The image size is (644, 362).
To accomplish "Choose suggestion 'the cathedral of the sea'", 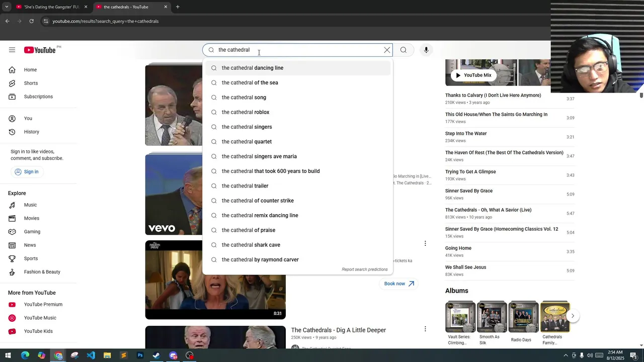I will (297, 82).
